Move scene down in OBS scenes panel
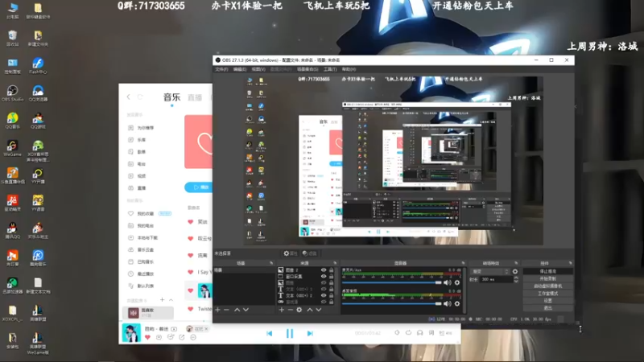 tap(246, 310)
